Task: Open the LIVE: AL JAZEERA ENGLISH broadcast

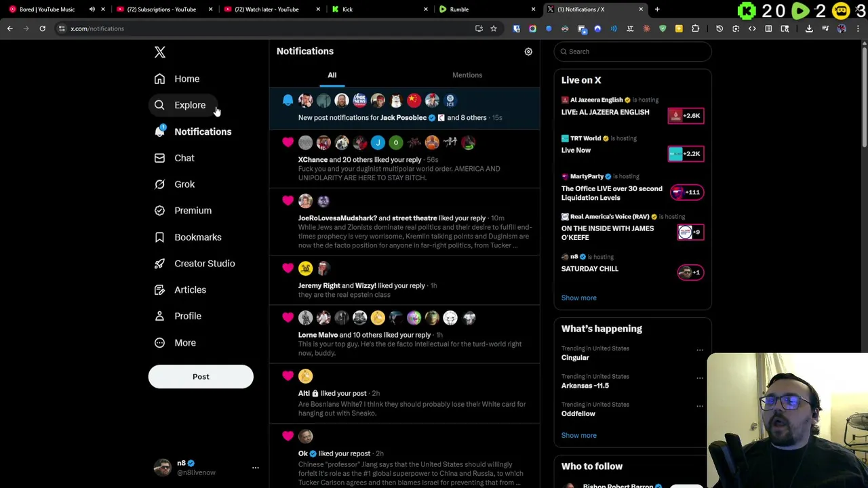Action: [x=605, y=112]
